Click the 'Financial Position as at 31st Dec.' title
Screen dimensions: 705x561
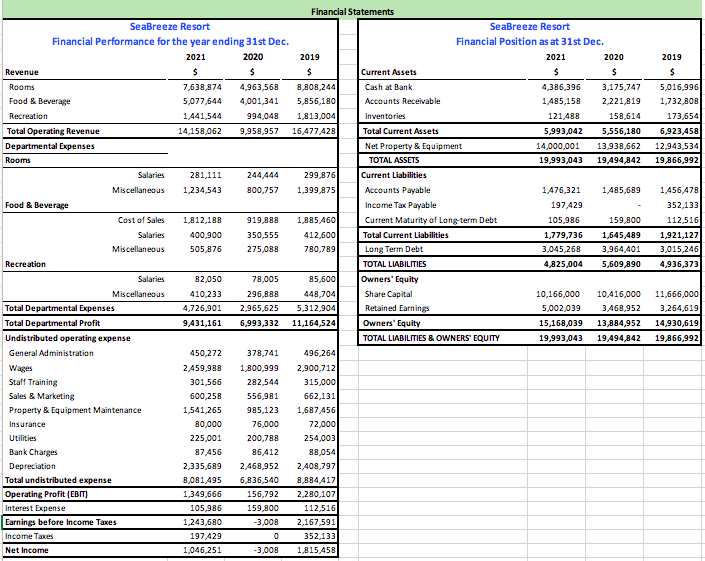point(530,41)
